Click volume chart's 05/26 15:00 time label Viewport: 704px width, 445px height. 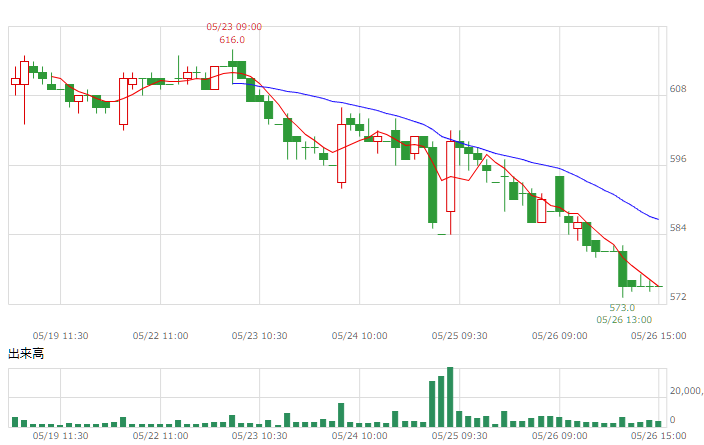[659, 436]
